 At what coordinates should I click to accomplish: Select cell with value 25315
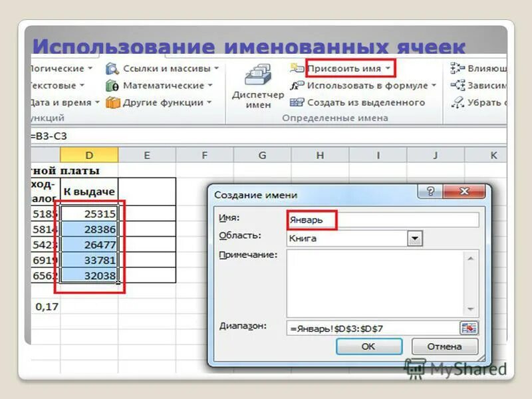click(89, 213)
